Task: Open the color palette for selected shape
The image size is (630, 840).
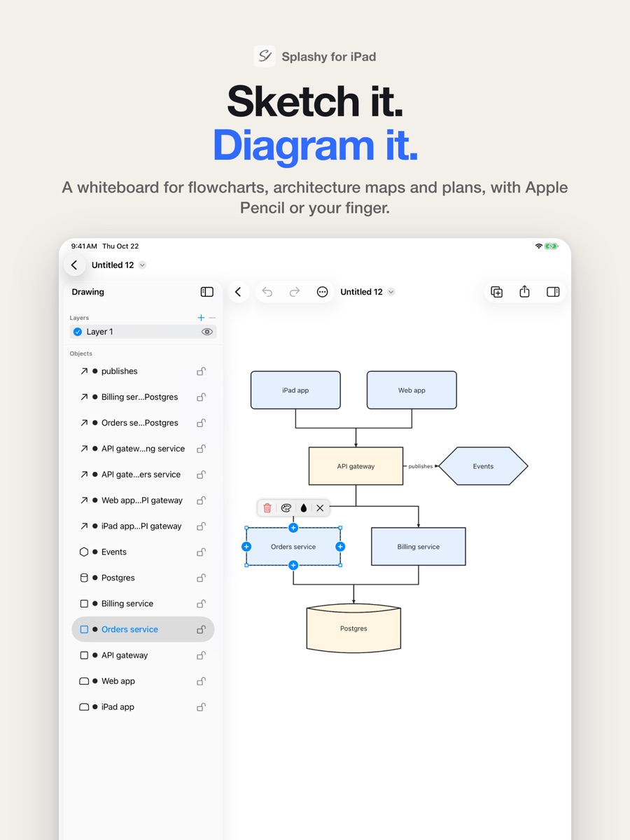Action: tap(286, 508)
